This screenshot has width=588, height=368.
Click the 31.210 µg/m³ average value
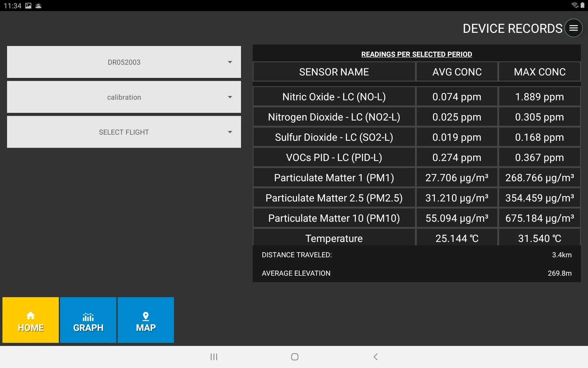point(457,198)
